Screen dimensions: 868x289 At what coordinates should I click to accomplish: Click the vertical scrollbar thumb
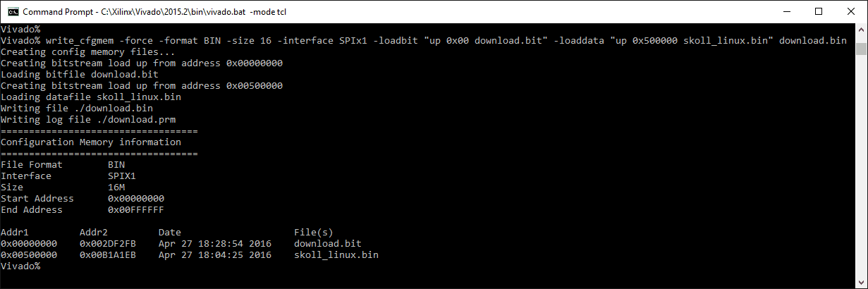coord(861,48)
